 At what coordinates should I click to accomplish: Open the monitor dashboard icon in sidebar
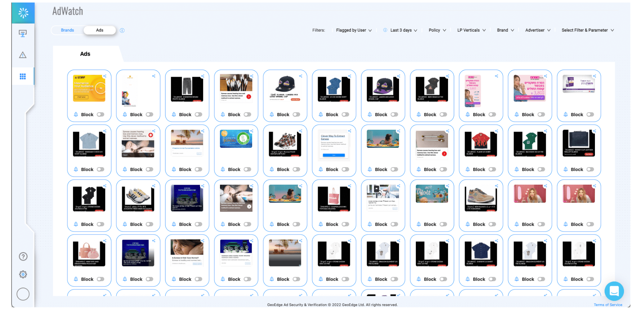(23, 34)
